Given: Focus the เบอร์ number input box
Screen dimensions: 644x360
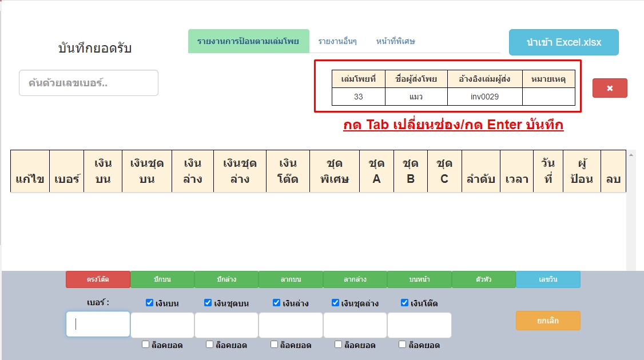Looking at the screenshot, I should pos(98,324).
